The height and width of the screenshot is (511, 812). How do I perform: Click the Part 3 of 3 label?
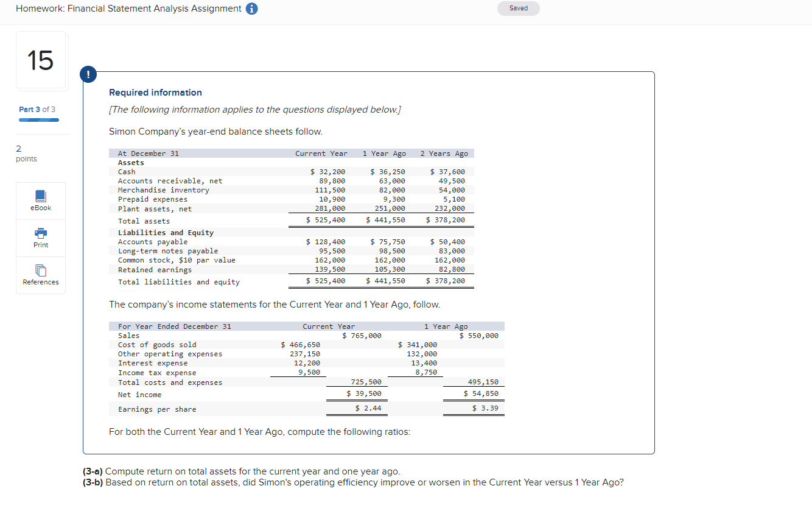[x=37, y=109]
